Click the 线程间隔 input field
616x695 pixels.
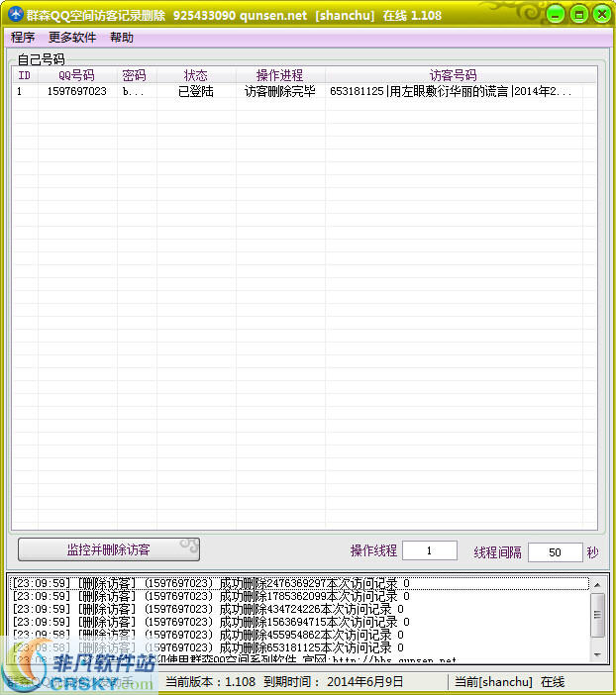click(555, 552)
